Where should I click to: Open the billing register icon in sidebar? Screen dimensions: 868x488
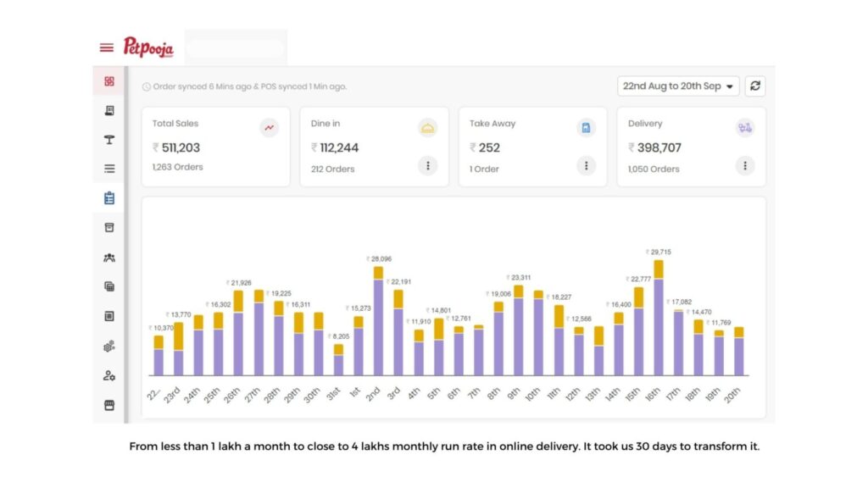[109, 110]
